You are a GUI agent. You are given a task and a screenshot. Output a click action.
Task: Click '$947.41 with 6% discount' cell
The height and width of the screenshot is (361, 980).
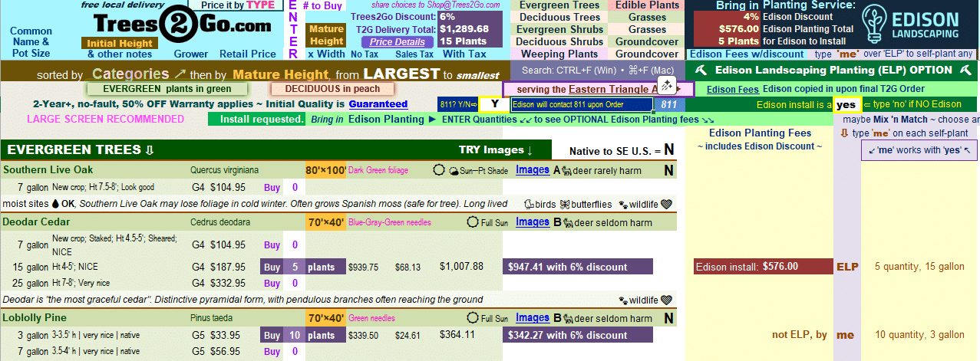point(578,267)
